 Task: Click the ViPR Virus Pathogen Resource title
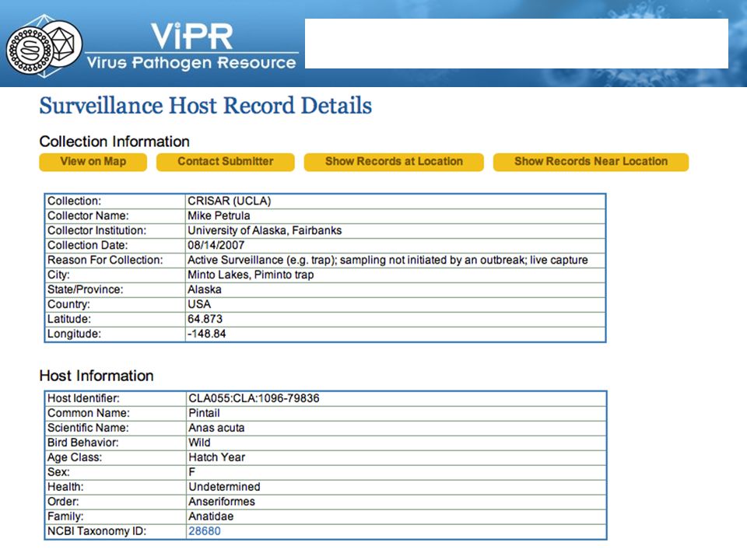click(x=191, y=47)
